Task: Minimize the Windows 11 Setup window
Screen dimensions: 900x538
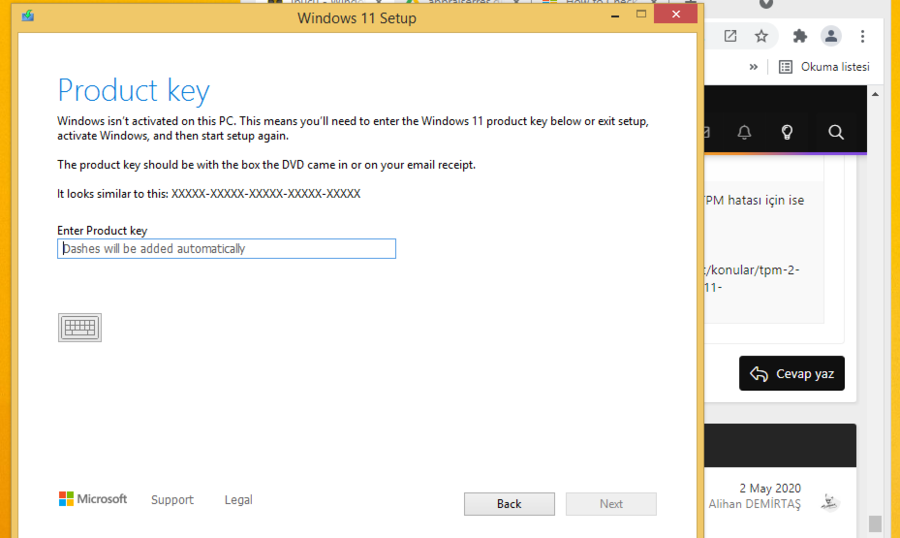Action: [615, 16]
